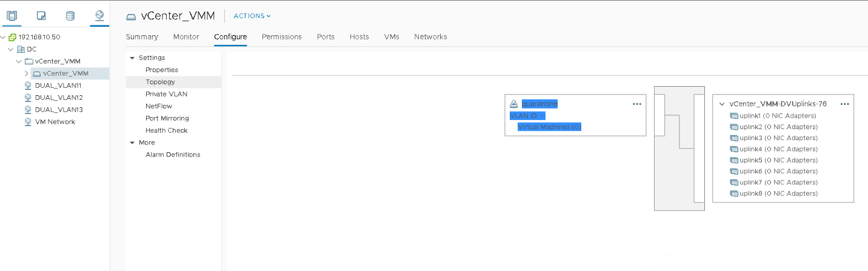Collapse the vCenter_VMM folder node
868x271 pixels.
pos(19,61)
